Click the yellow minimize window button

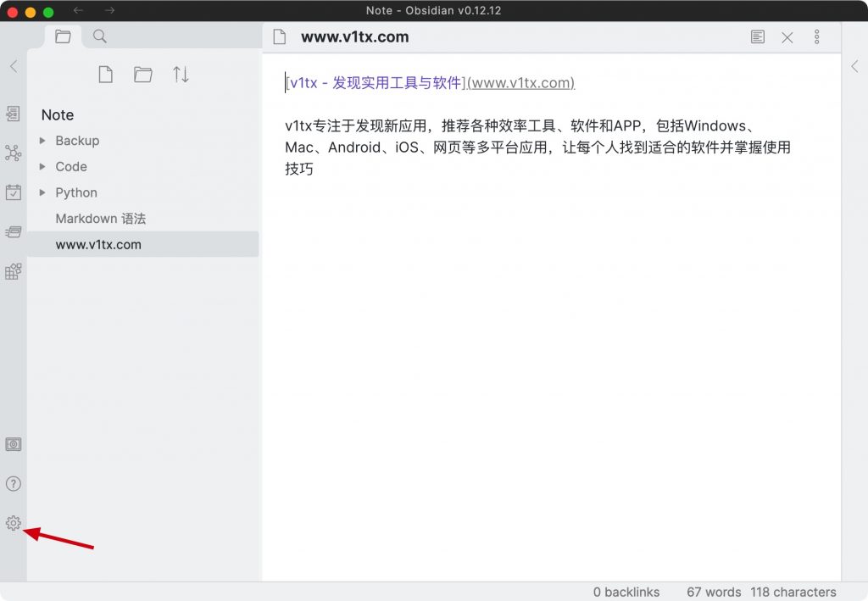[x=31, y=12]
